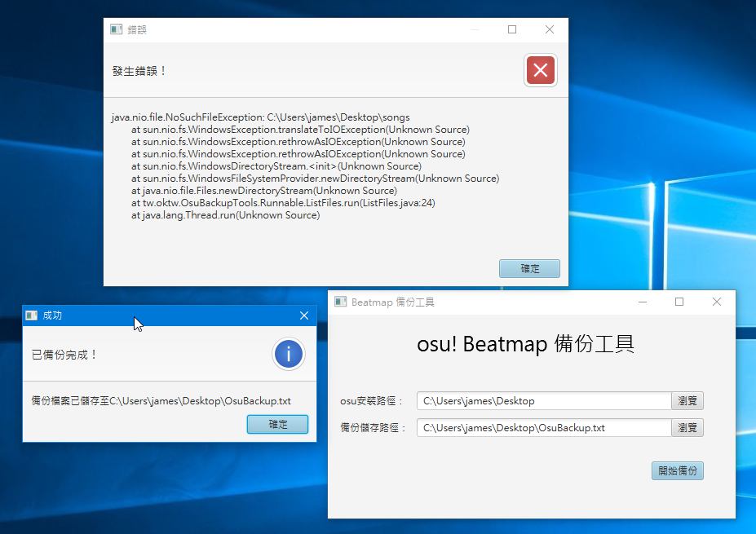Click 瀏覽 button beside 備份儲存路徑
Screen dimensions: 756x534
point(687,427)
